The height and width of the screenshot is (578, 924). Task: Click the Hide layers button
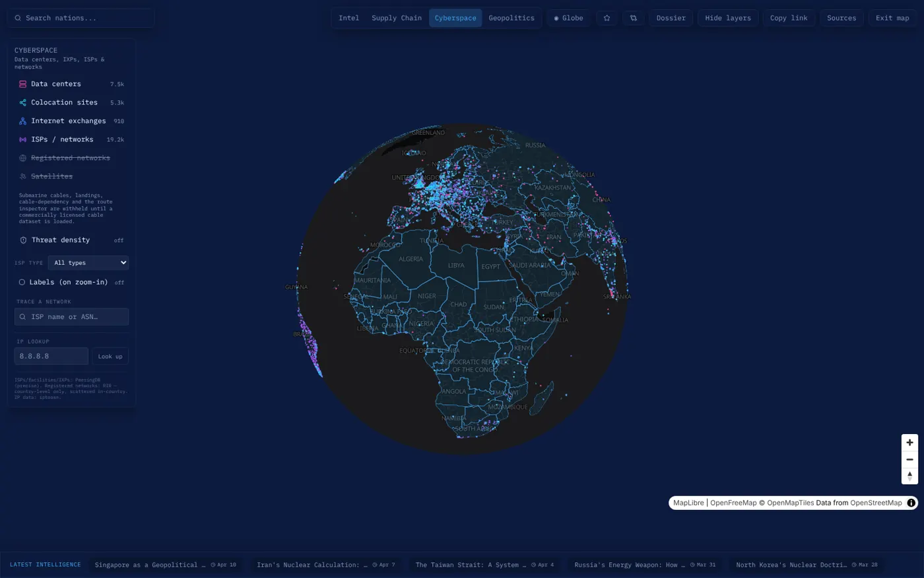point(728,18)
